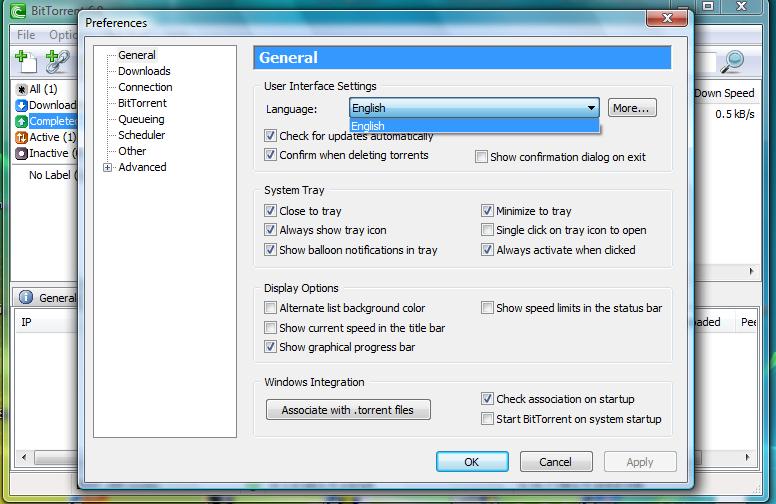Expand the Advanced tree node

coord(107,167)
